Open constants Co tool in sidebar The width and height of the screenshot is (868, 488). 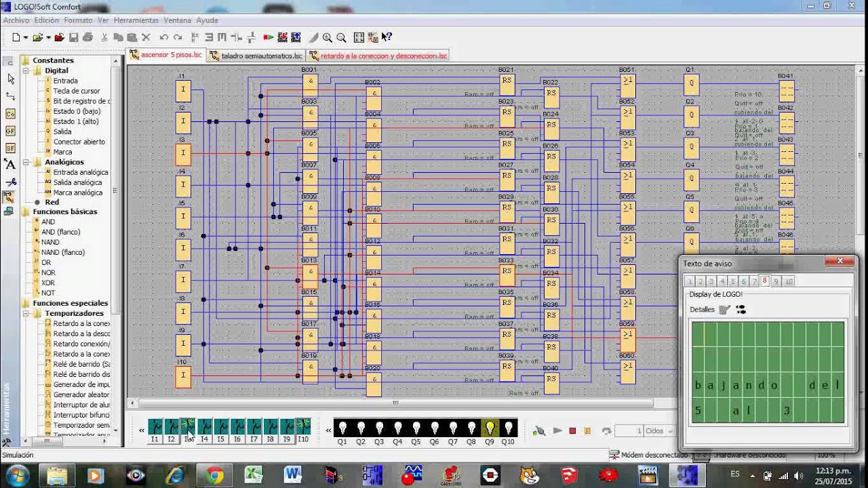10,114
